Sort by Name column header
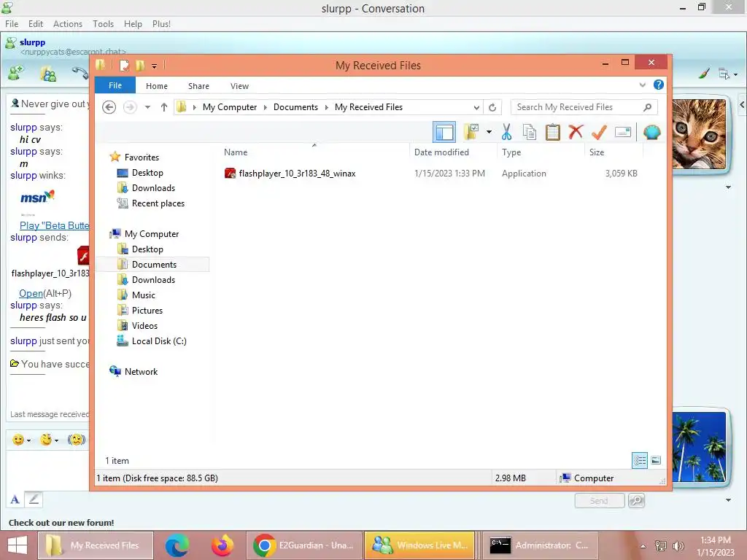 click(236, 152)
